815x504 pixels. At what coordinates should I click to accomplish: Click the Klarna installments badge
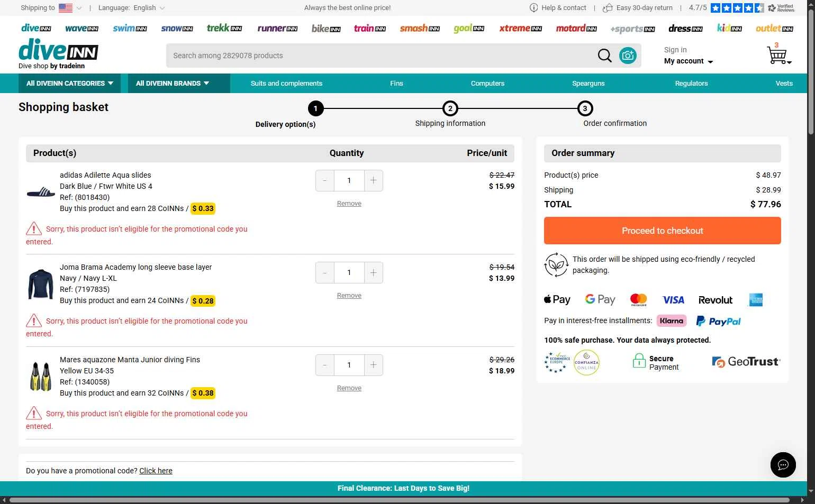(672, 320)
